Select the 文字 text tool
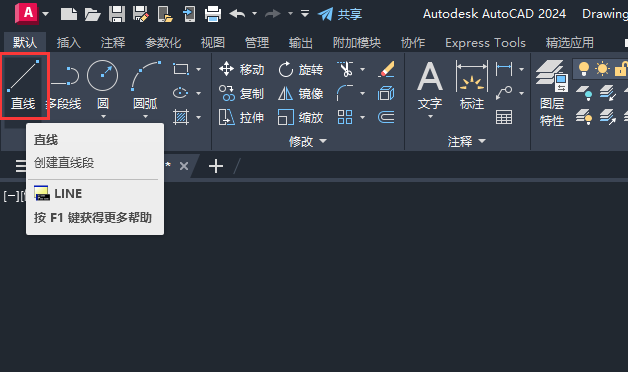628x372 pixels. click(430, 85)
